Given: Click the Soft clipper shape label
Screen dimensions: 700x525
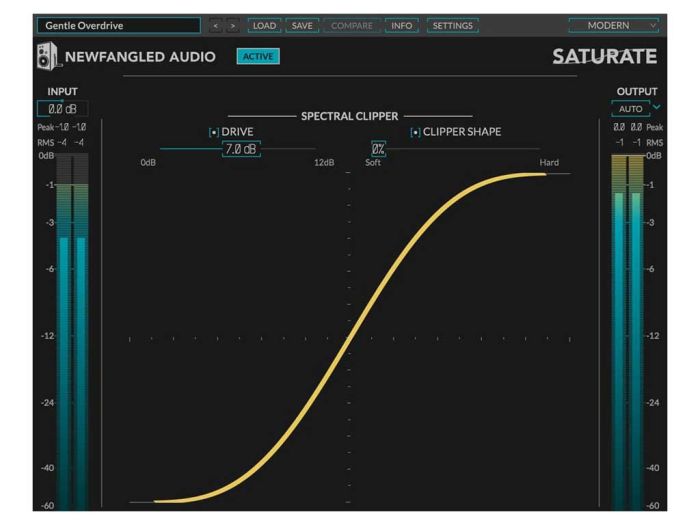Looking at the screenshot, I should [373, 162].
